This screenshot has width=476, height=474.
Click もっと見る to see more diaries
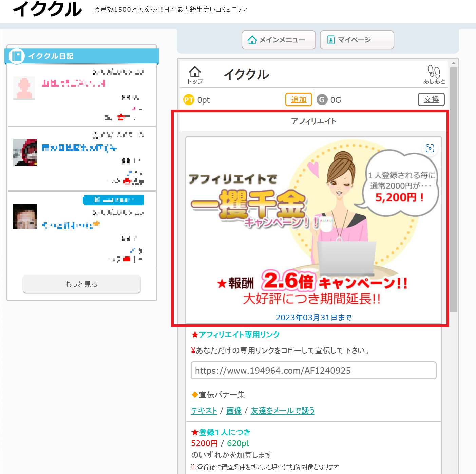81,284
